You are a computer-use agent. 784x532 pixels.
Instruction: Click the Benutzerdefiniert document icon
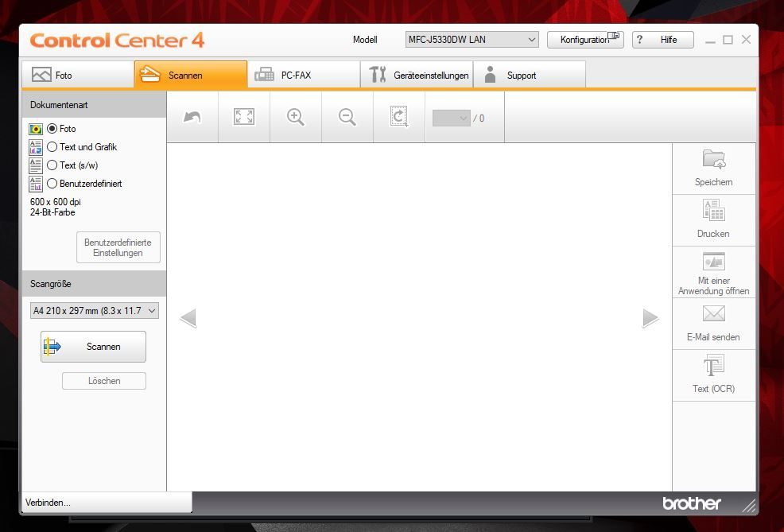pyautogui.click(x=36, y=184)
